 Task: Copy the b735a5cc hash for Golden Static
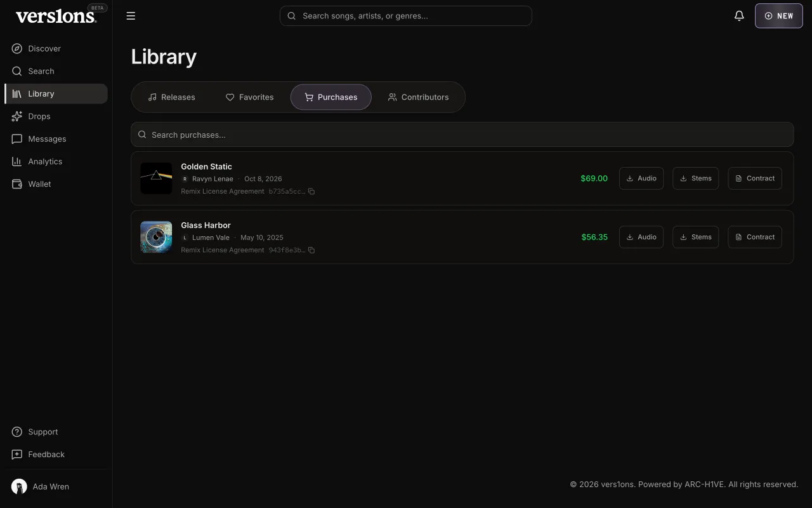311,191
